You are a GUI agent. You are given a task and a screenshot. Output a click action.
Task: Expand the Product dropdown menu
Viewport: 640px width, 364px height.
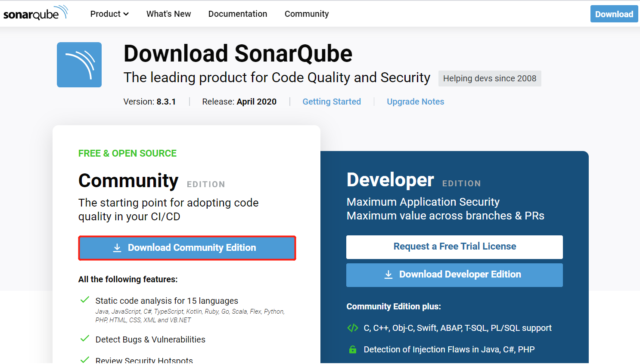point(109,14)
